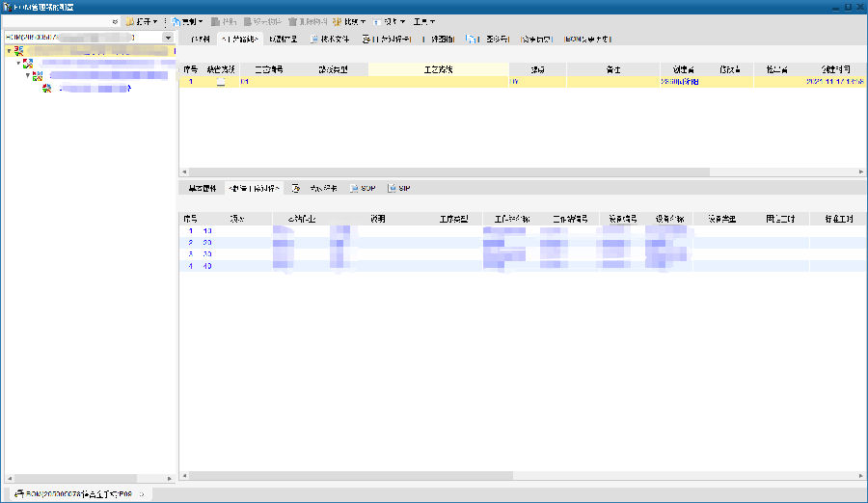Viewport: 868px width, 503px height.
Task: Click the root node icon in BOM tree
Action: [x=19, y=50]
